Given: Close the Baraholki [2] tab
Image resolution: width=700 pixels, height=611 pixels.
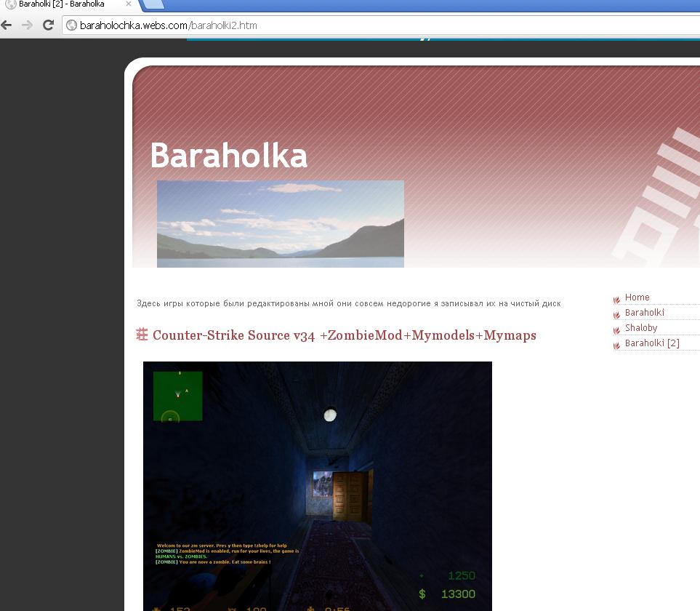Looking at the screenshot, I should coord(129,4).
